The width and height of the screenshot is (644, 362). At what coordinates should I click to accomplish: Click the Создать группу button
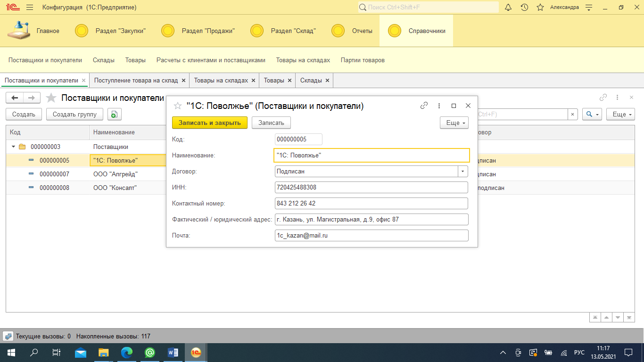tap(74, 114)
